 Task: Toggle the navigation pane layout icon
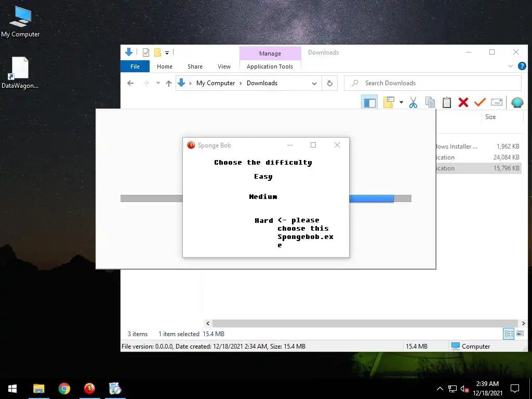point(369,102)
